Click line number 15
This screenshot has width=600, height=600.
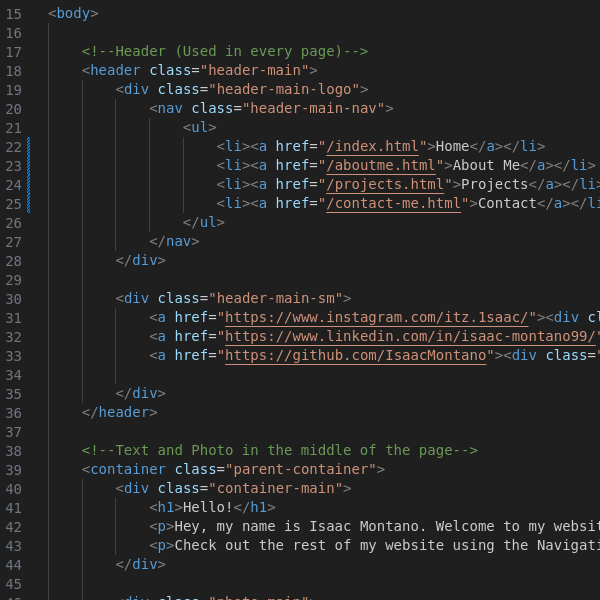pos(13,14)
